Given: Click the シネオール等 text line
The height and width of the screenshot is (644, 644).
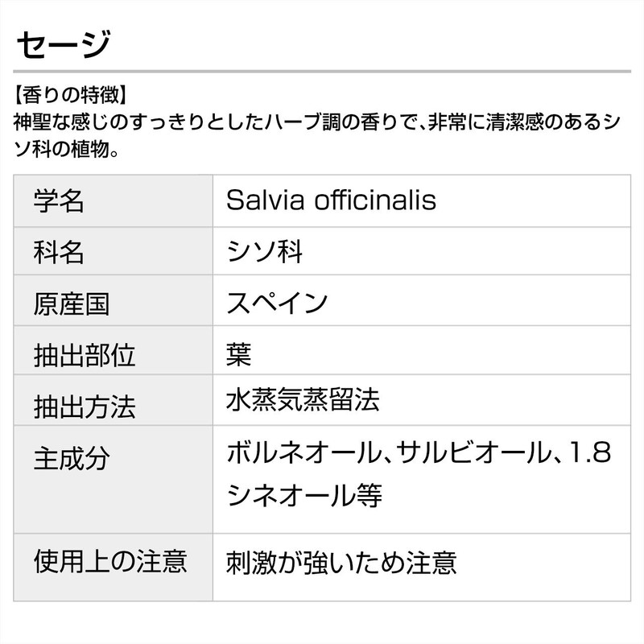Looking at the screenshot, I should [x=304, y=494].
